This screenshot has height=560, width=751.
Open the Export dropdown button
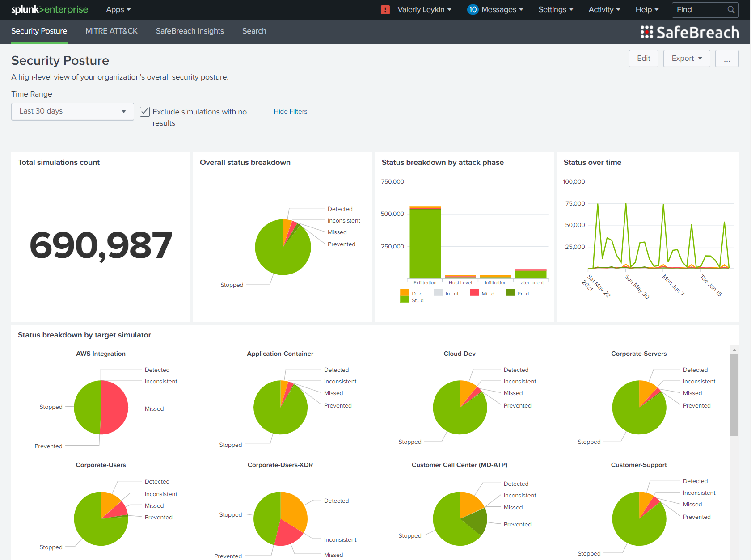687,59
